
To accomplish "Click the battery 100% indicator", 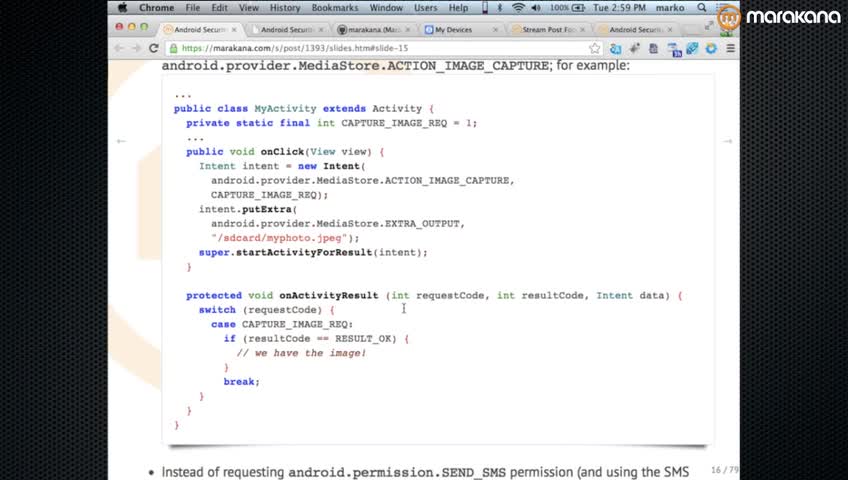I will pos(568,8).
